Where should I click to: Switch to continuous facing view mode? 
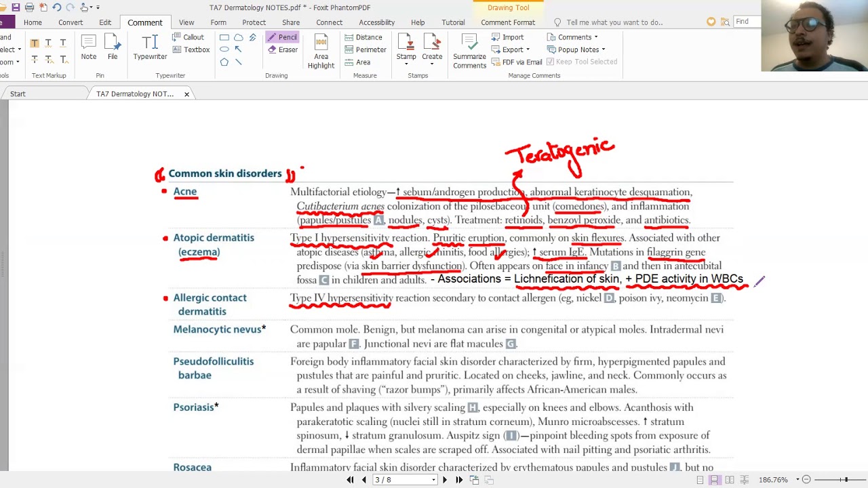point(744,480)
